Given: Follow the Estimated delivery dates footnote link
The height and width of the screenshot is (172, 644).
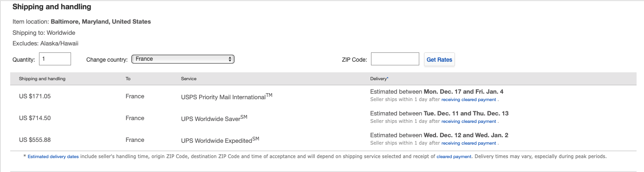Looking at the screenshot, I should (53, 157).
